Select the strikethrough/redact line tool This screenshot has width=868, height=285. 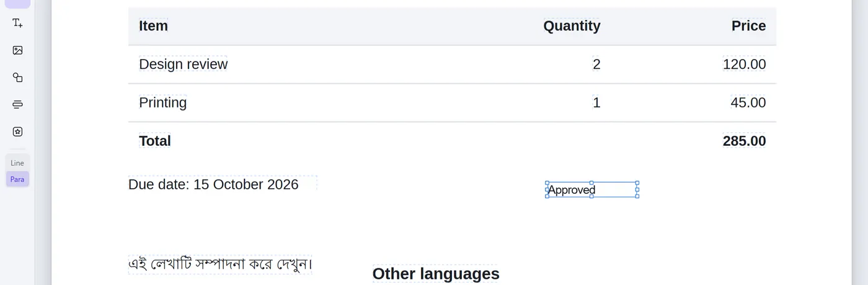[17, 104]
